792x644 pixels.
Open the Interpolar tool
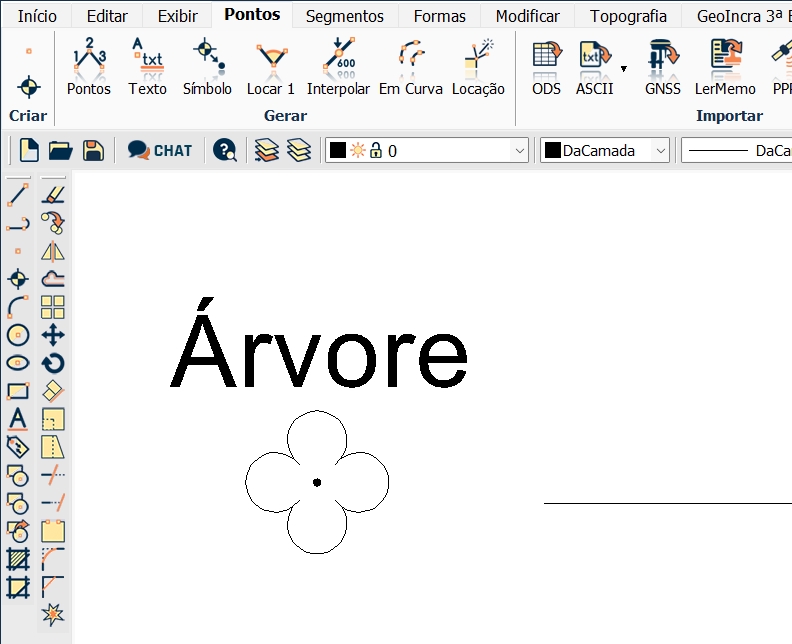(x=338, y=67)
